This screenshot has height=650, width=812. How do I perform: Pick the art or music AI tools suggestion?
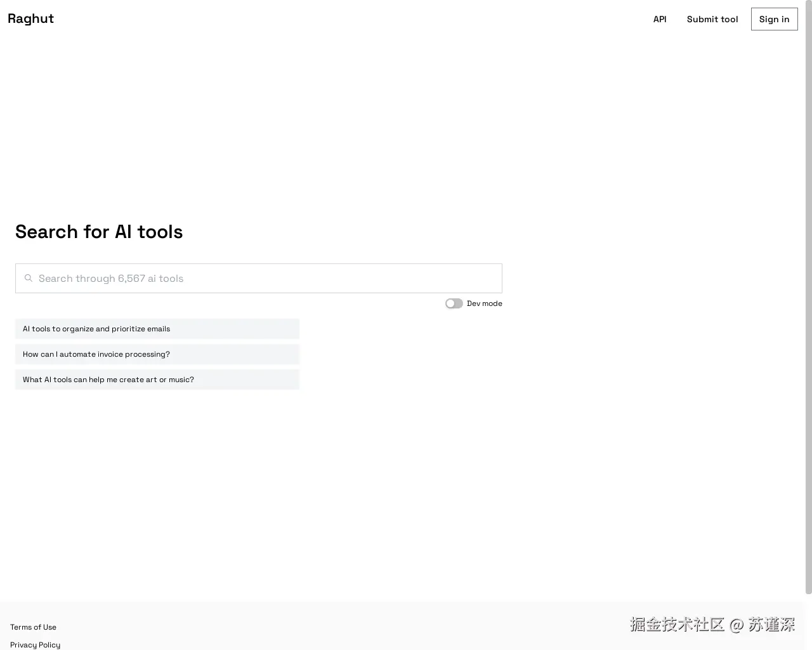(x=157, y=380)
